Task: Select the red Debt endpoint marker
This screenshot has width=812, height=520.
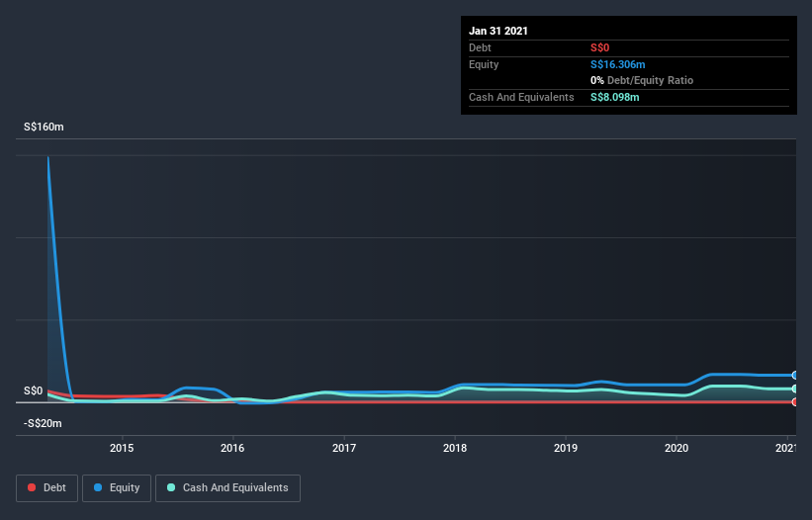Action: pyautogui.click(x=795, y=402)
